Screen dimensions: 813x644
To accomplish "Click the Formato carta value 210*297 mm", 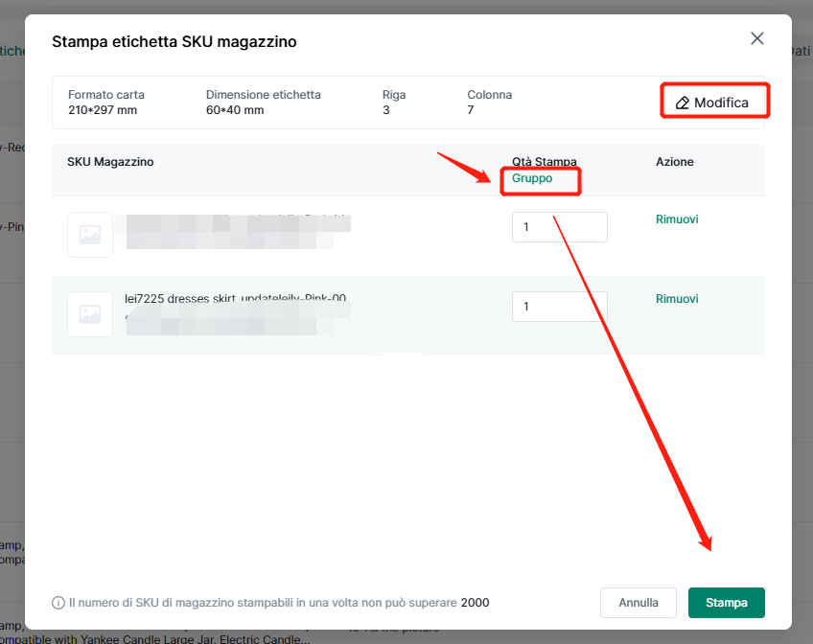I will tap(103, 110).
